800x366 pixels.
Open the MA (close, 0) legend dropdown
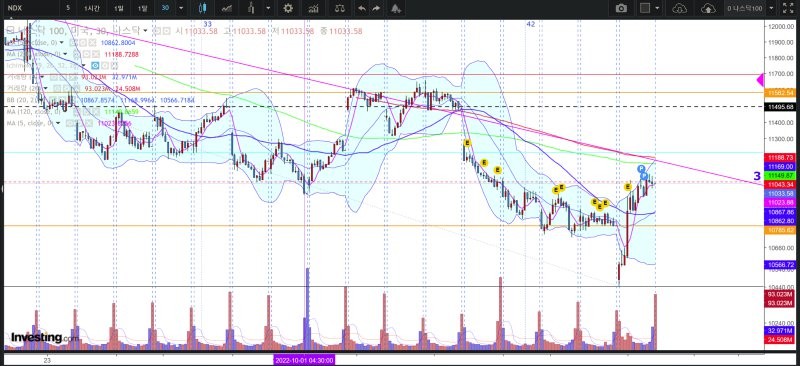62,42
